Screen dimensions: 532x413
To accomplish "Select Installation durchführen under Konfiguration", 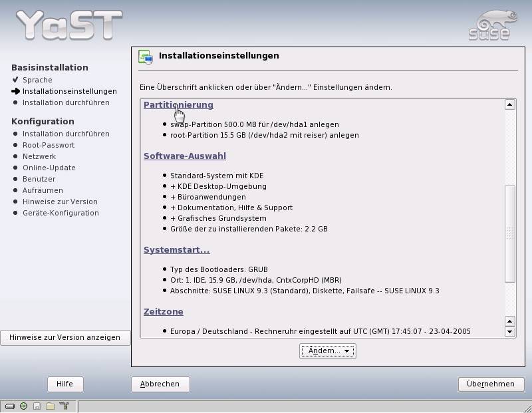I will click(66, 134).
